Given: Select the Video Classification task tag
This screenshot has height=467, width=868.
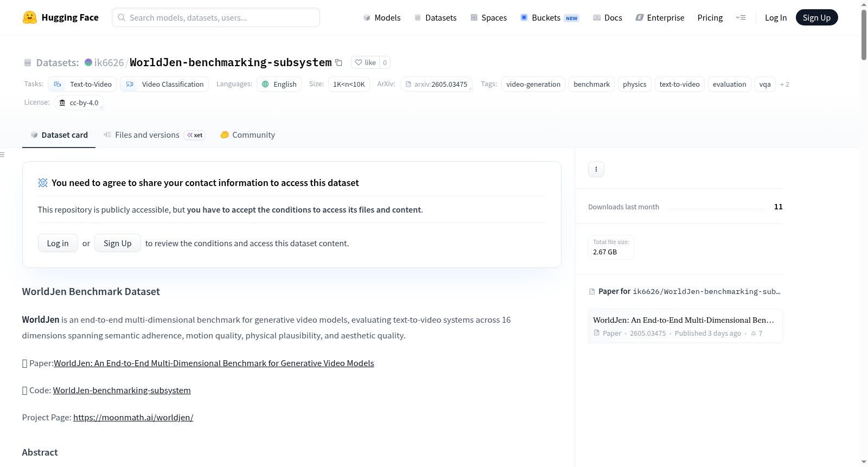Looking at the screenshot, I should (x=164, y=84).
